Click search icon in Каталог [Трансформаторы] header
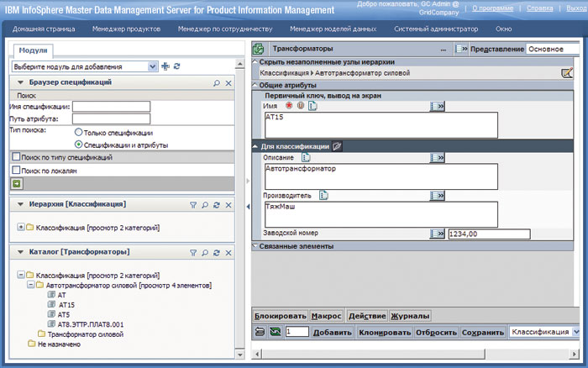Screen dimensions: 588x368 click(x=205, y=253)
